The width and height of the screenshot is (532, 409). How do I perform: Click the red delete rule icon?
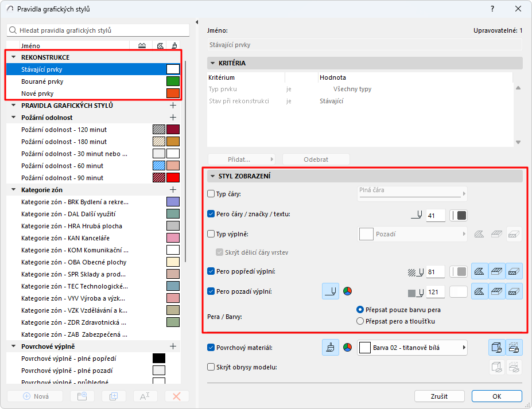point(177,396)
